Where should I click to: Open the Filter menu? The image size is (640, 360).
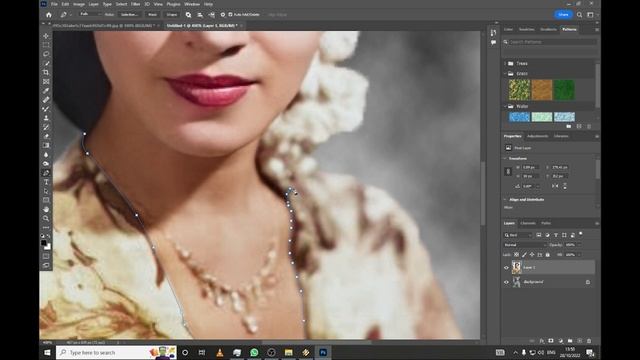136,4
